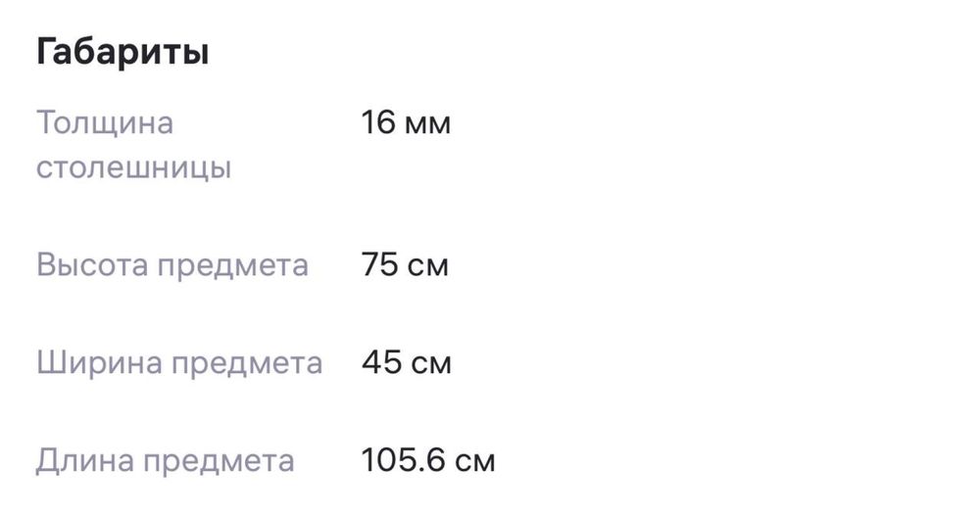980x515 pixels.
Task: Click the 16 мм thickness value
Action: click(x=406, y=122)
